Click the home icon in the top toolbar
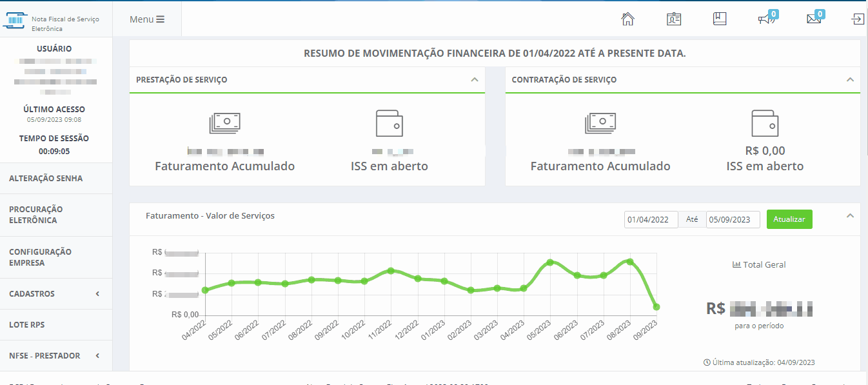 point(627,19)
